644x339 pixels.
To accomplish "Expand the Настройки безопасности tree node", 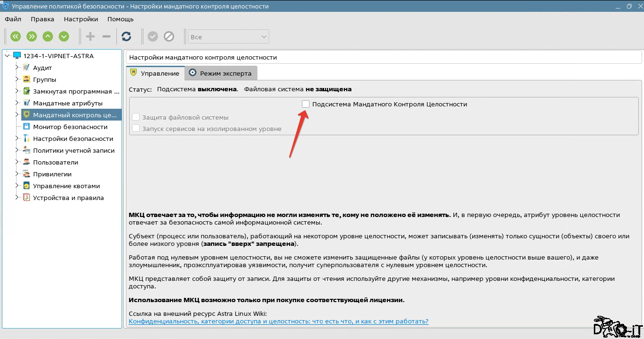I will pos(17,139).
